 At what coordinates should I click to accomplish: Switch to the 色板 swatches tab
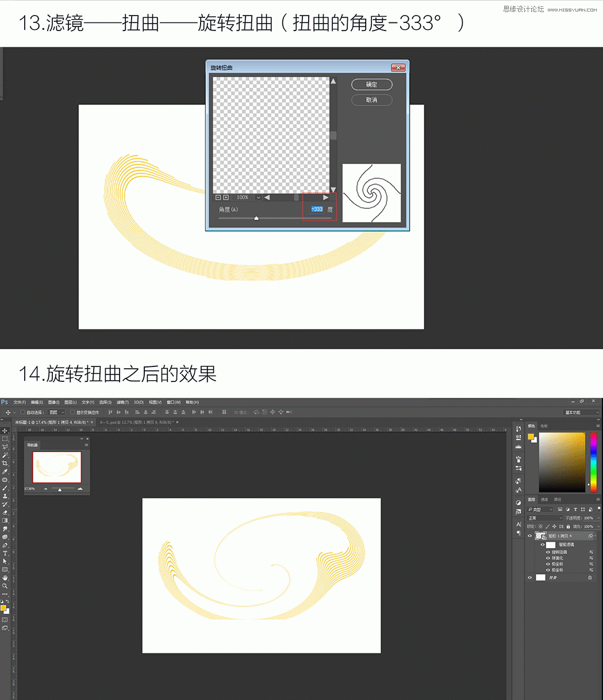tap(544, 426)
